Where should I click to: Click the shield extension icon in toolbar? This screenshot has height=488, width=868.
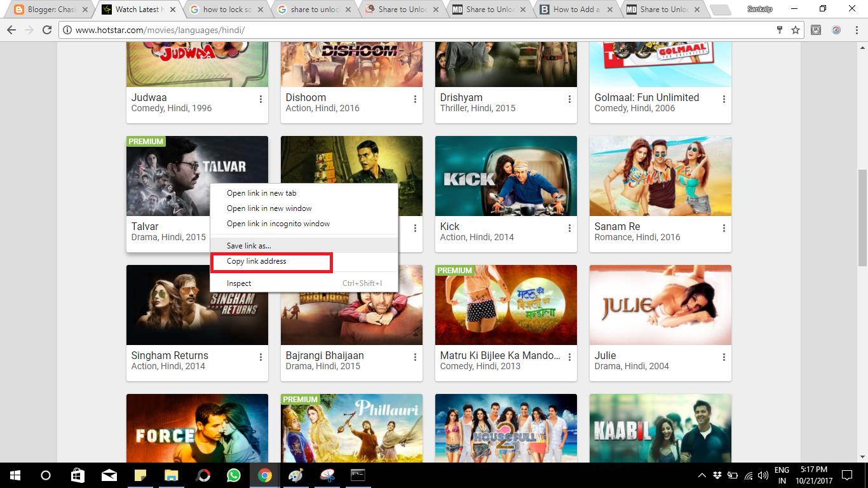coord(817,30)
